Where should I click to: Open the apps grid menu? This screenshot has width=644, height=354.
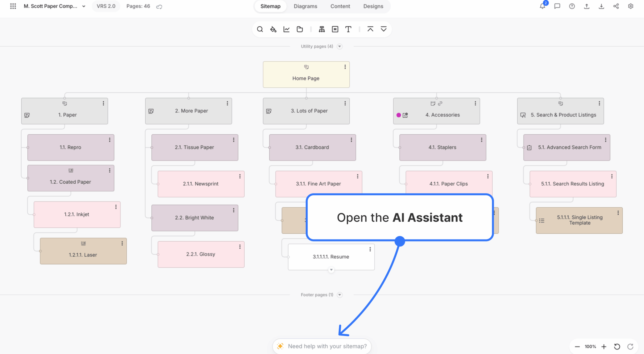coord(13,6)
